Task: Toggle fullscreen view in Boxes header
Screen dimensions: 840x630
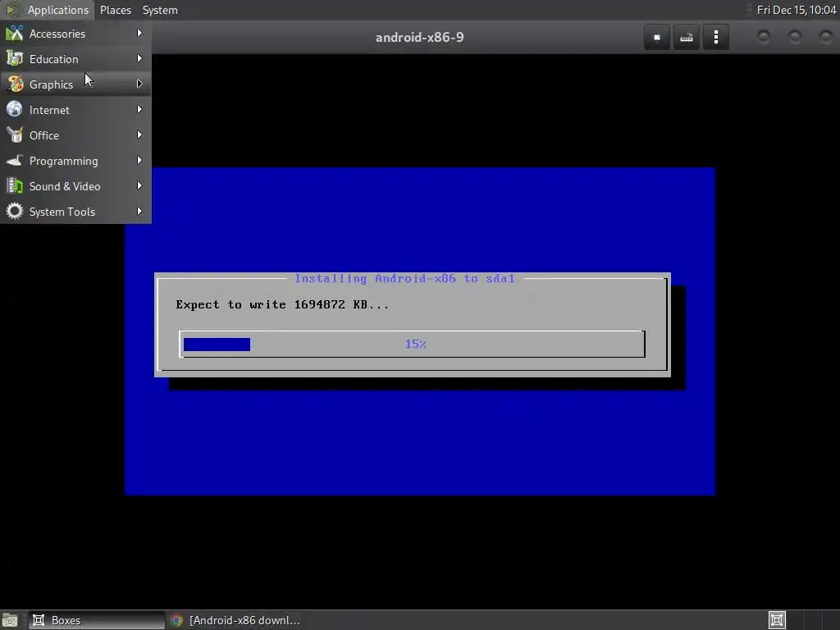Action: (x=657, y=37)
